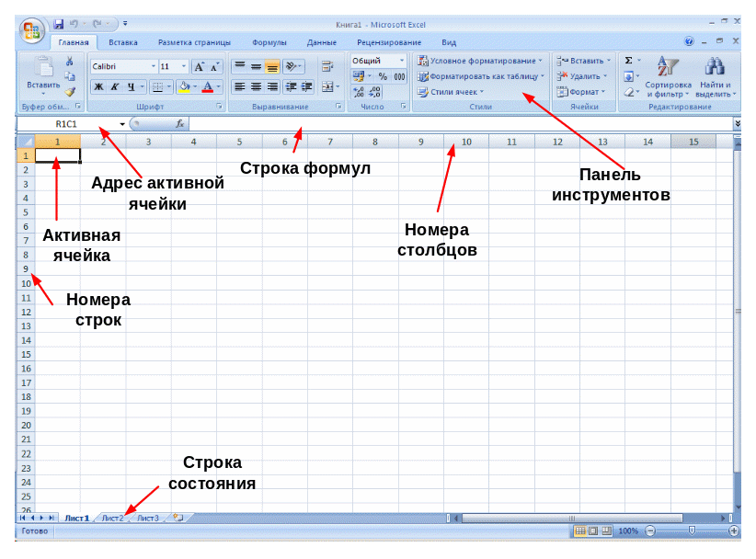Increase decimal places
This screenshot has height=559, width=756.
(x=359, y=92)
